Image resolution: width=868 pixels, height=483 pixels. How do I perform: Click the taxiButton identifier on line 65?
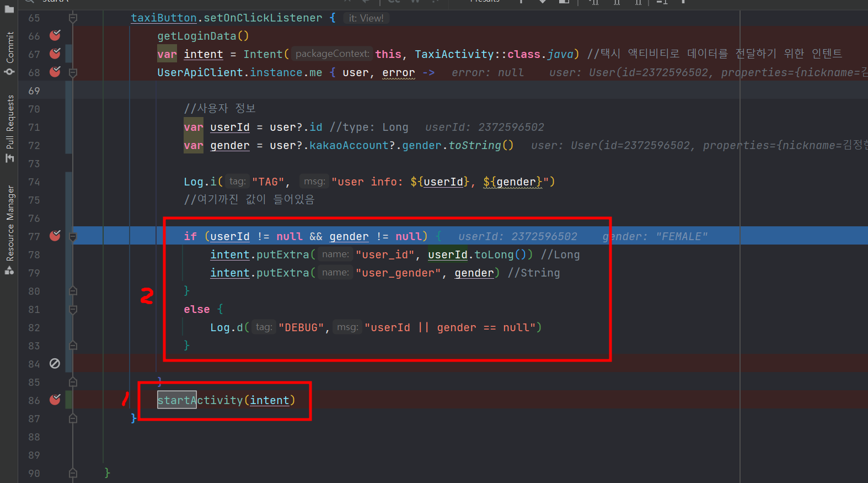[x=164, y=18]
